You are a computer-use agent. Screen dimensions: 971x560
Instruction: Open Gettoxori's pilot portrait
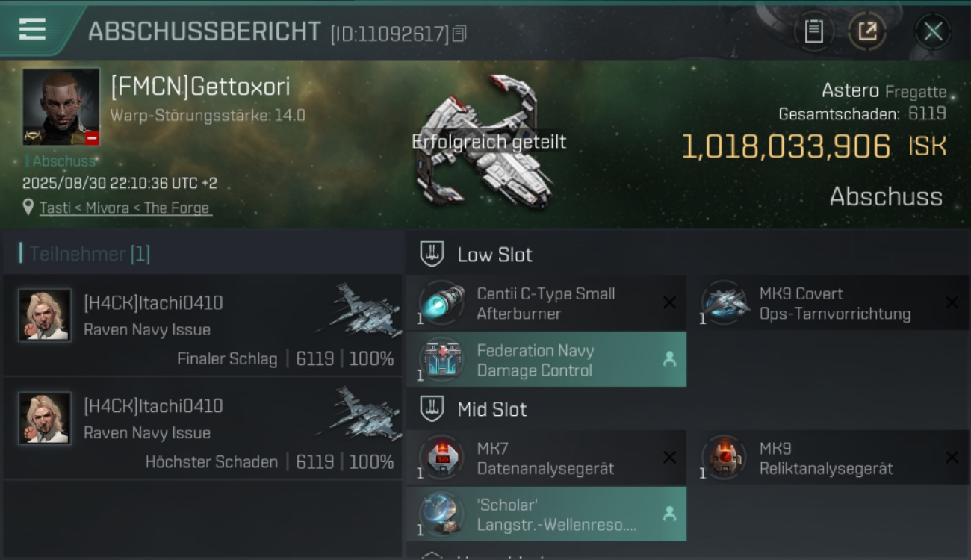(61, 107)
